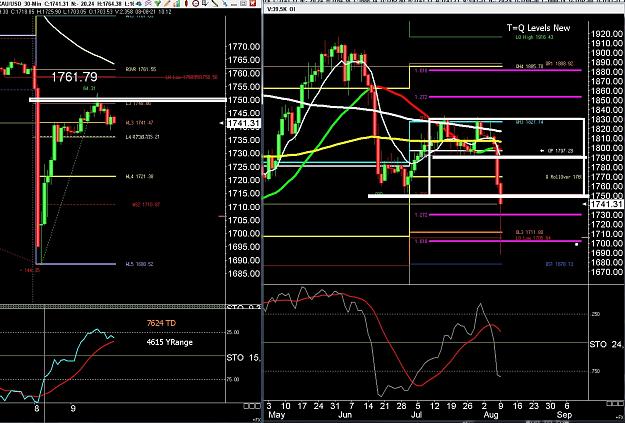This screenshot has height=423, width=625.
Task: Select the pencil drawing tool icon
Action: tap(167, 3)
